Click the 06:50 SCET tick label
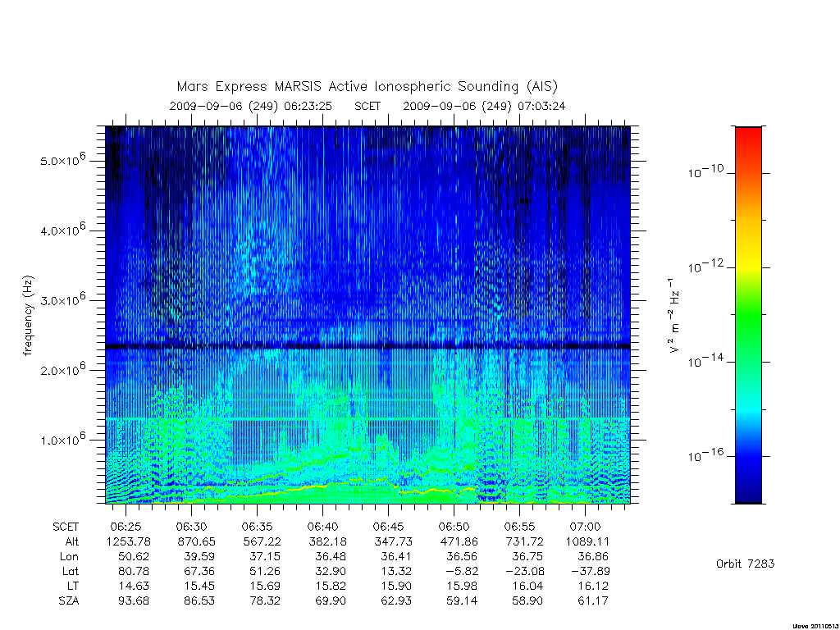 pyautogui.click(x=454, y=527)
